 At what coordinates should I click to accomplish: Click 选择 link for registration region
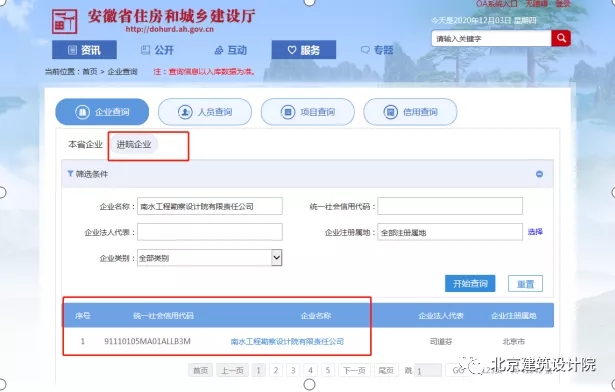535,232
